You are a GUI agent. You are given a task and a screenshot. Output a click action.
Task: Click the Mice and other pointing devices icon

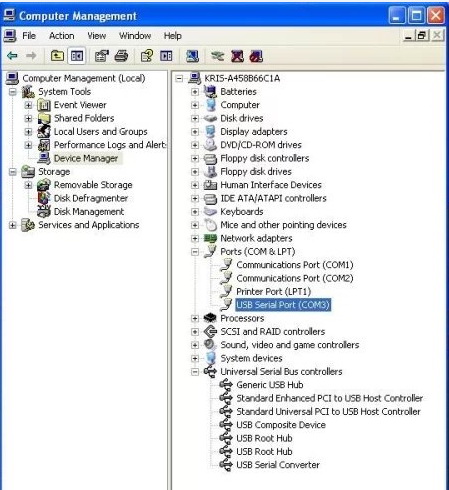pos(210,225)
